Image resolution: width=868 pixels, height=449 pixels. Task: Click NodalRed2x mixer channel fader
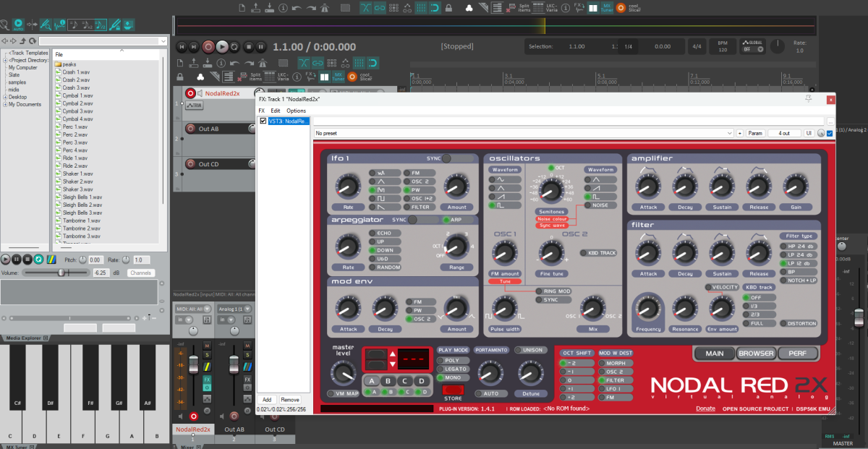click(194, 364)
